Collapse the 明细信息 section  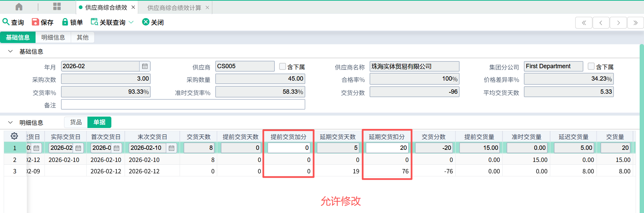10,123
